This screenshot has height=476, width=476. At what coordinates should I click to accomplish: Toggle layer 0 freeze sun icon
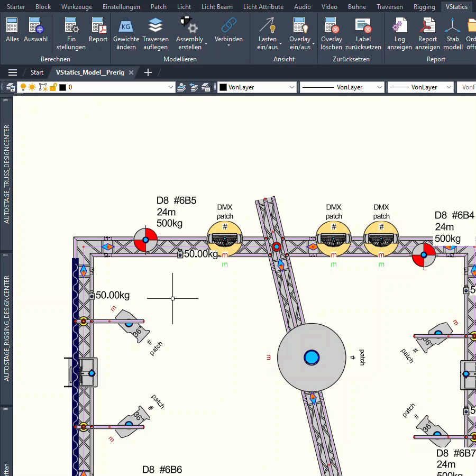tap(32, 87)
